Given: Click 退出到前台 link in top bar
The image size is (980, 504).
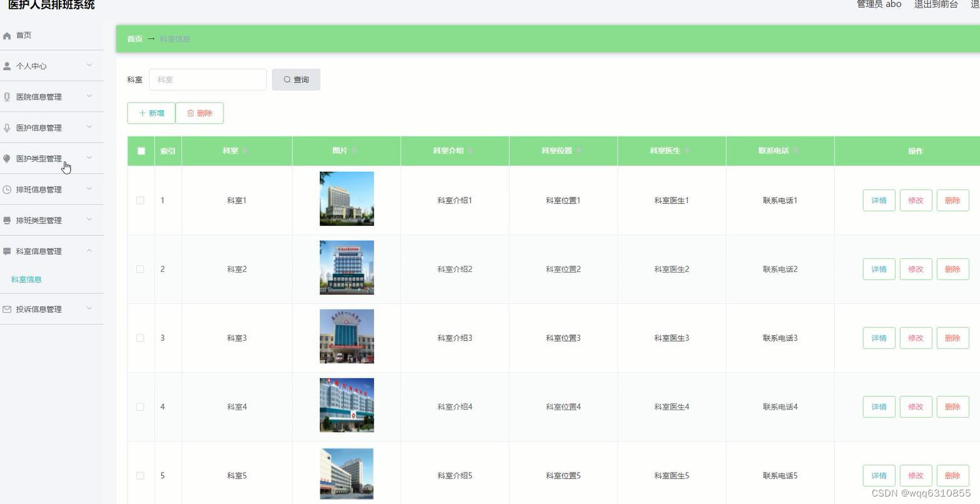Looking at the screenshot, I should point(936,4).
